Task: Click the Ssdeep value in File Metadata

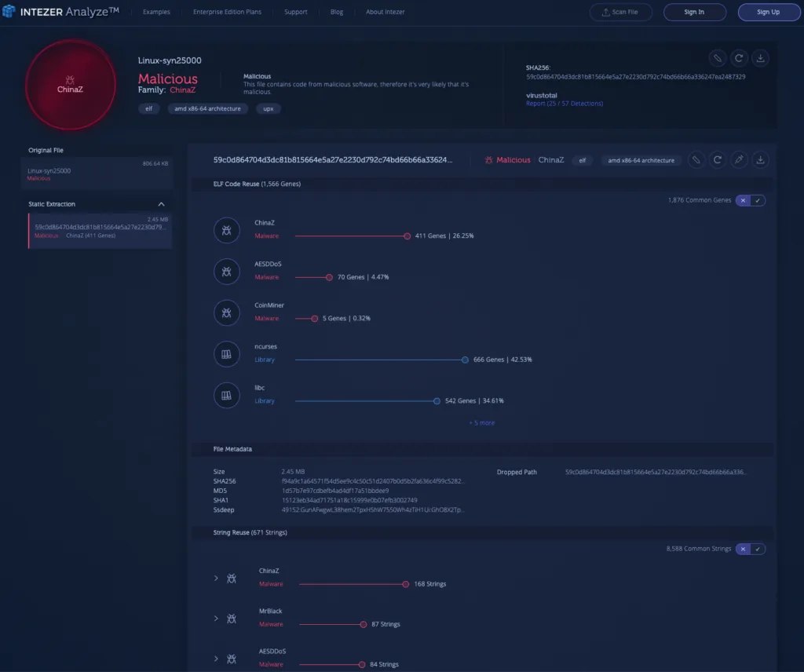Action: (x=373, y=510)
